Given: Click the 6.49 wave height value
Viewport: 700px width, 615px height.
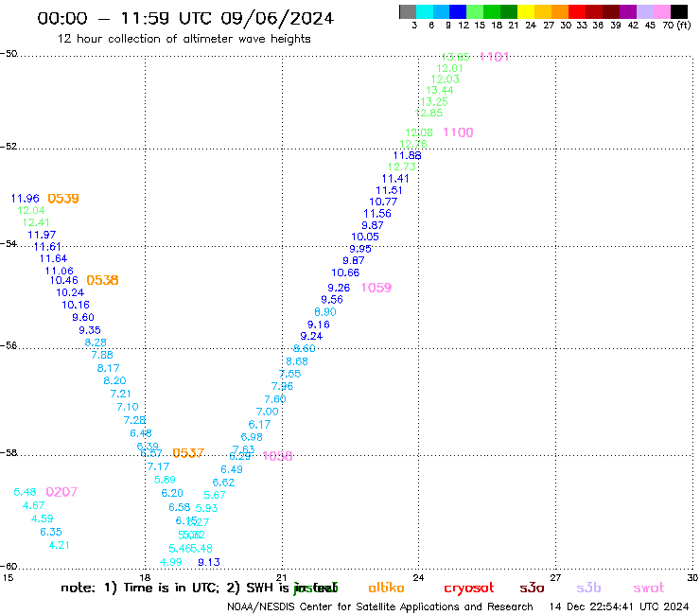Looking at the screenshot, I should coord(232,469).
